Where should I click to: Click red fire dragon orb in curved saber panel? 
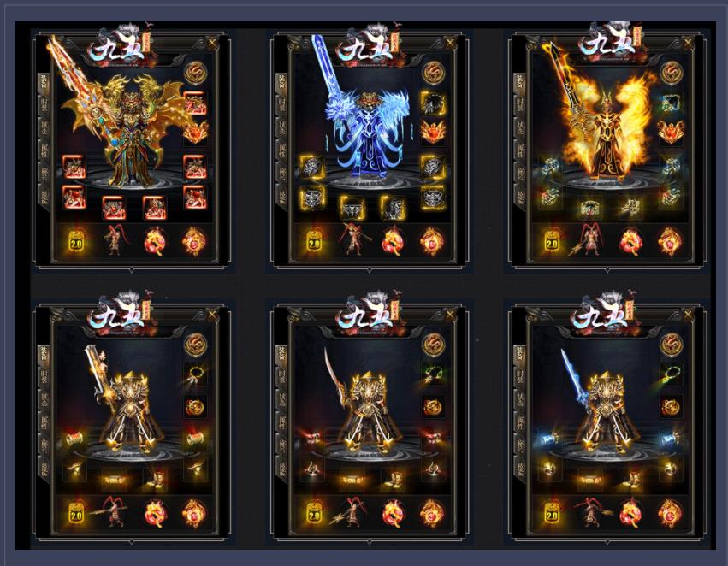393,513
